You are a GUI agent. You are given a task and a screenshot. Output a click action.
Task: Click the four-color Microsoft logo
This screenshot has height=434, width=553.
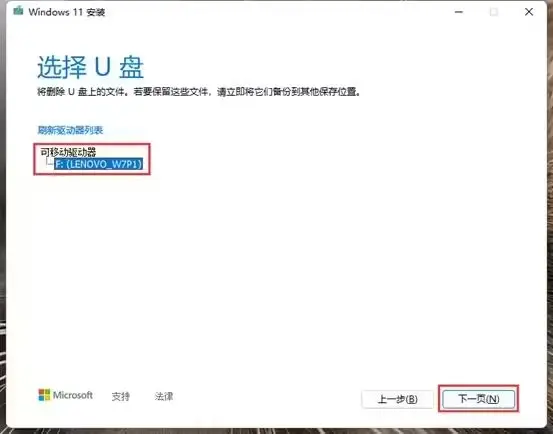click(x=44, y=395)
